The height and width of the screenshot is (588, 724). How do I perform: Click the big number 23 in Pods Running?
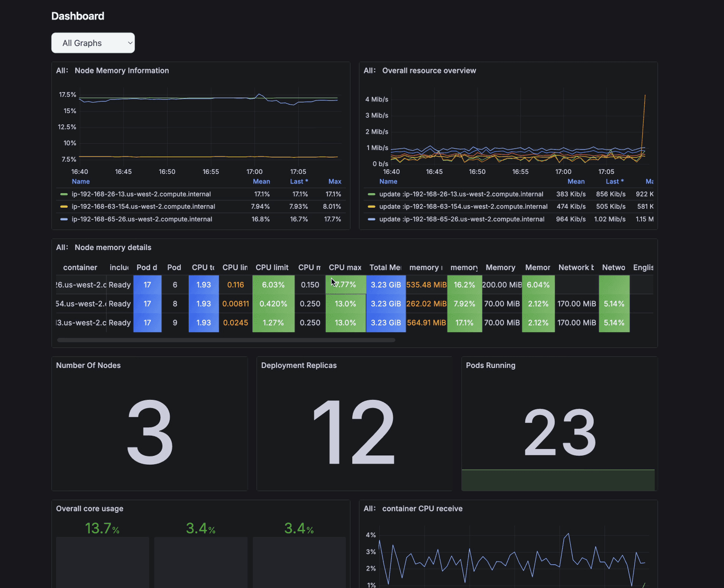click(560, 432)
